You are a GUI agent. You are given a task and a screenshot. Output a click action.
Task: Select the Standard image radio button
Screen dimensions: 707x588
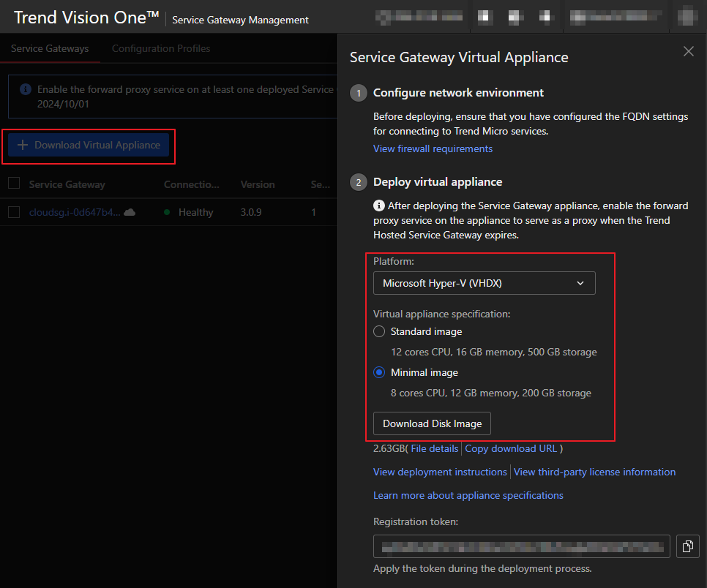coord(379,331)
